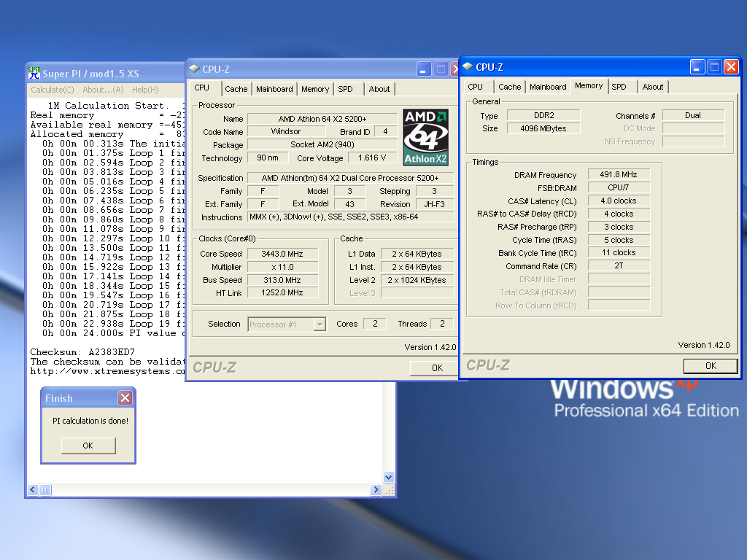This screenshot has height=560, width=747.
Task: Click the Multiplier value x 11.0
Action: [282, 267]
